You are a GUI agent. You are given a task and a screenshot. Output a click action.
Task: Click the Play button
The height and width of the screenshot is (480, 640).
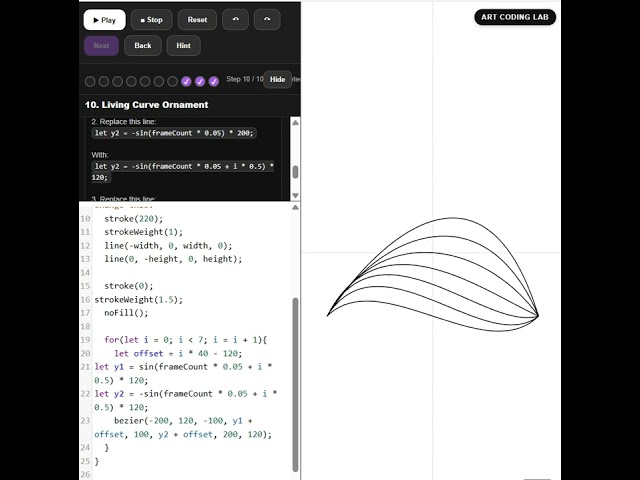click(x=104, y=20)
